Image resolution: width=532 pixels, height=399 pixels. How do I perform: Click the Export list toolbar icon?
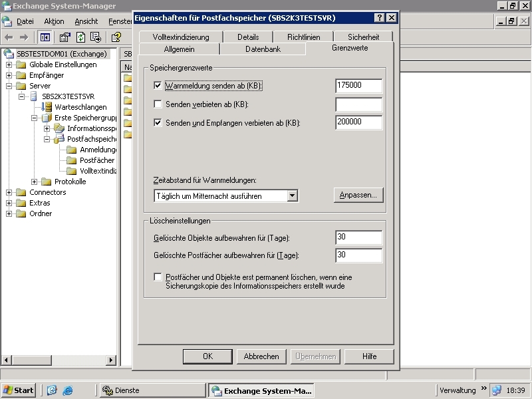pos(96,37)
